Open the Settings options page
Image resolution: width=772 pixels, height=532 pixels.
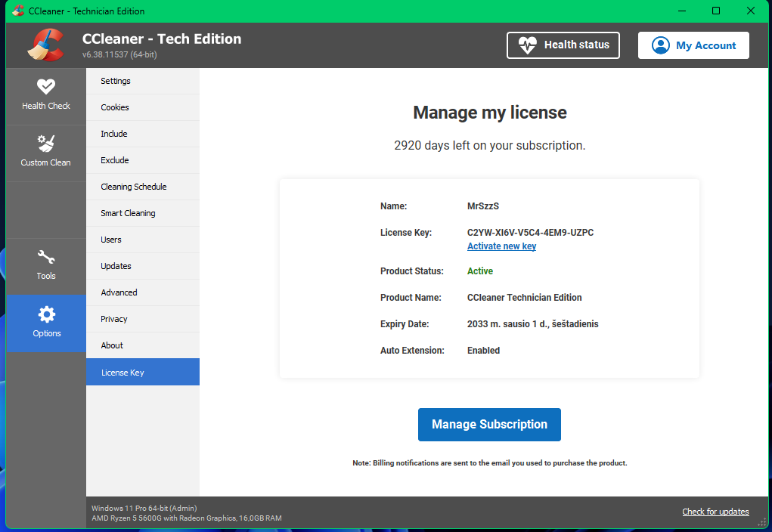(143, 81)
